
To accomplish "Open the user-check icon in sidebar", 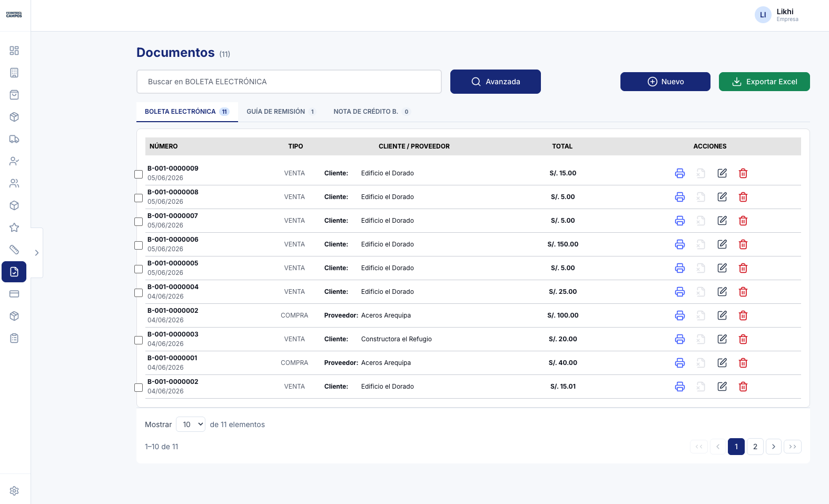I will pyautogui.click(x=14, y=161).
